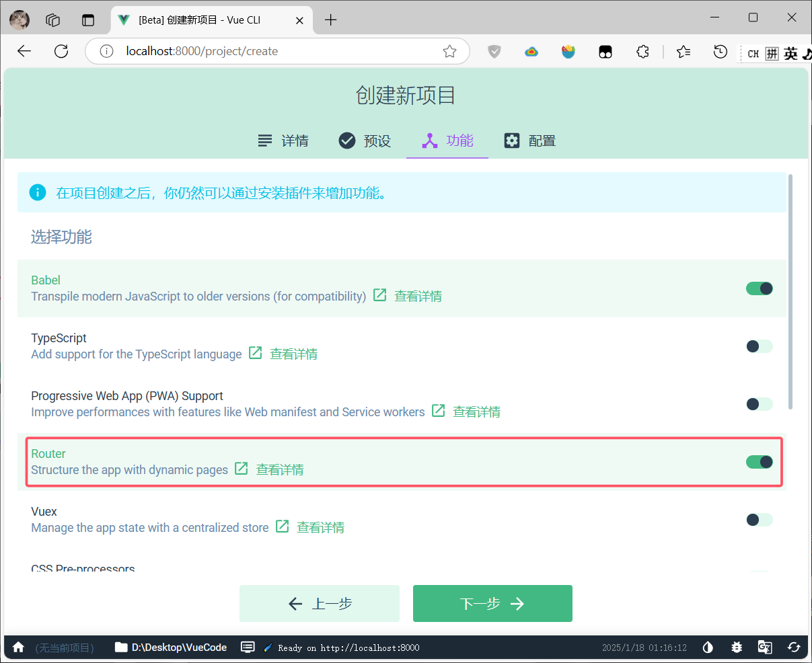Open external link icon for TypeScript

point(256,353)
